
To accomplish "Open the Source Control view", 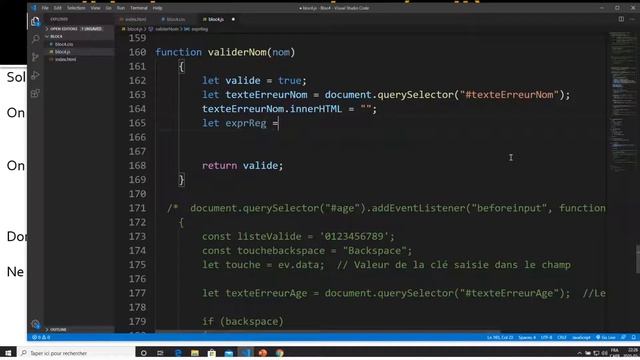I will coord(36,57).
